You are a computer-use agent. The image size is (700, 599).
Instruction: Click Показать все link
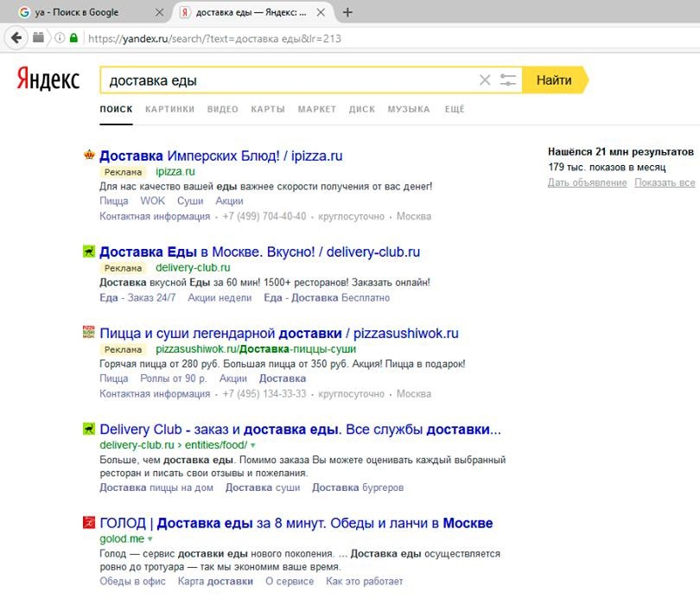coord(665,182)
